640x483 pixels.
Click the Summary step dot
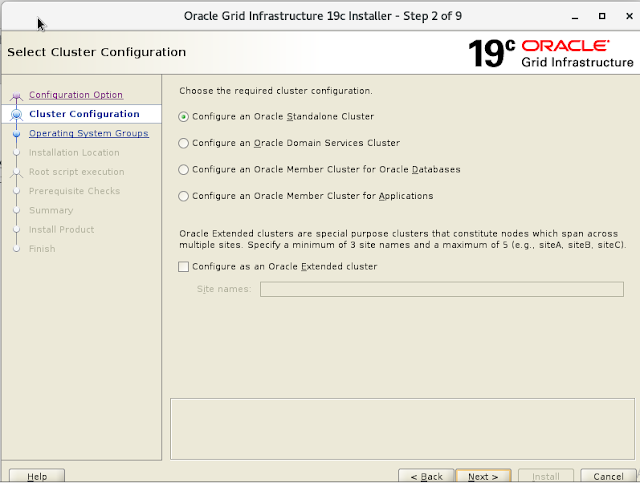pos(16,210)
